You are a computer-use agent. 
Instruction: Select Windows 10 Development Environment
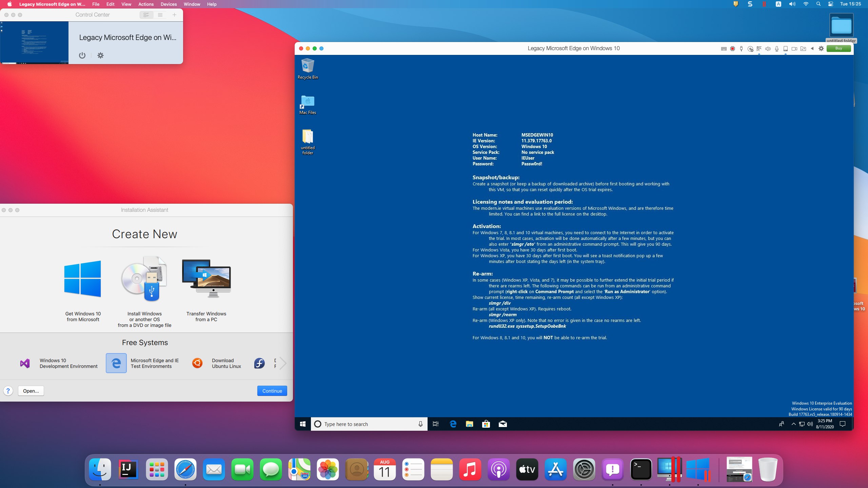pyautogui.click(x=58, y=363)
